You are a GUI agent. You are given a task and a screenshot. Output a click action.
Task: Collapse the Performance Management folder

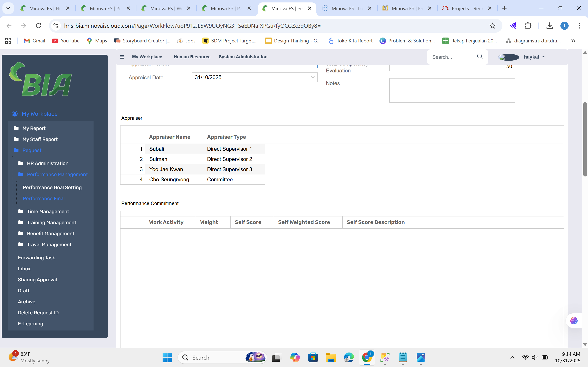coord(57,174)
